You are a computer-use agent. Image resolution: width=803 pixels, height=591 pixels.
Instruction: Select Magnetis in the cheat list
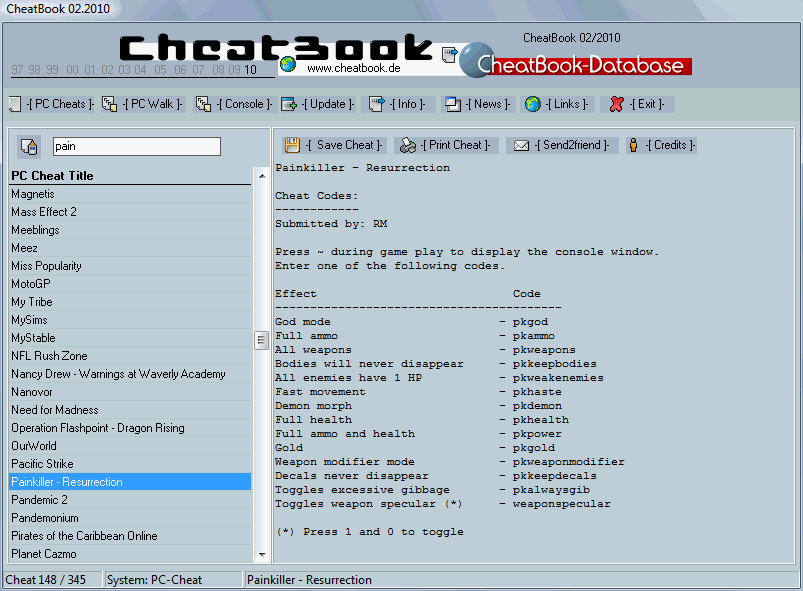click(x=131, y=194)
